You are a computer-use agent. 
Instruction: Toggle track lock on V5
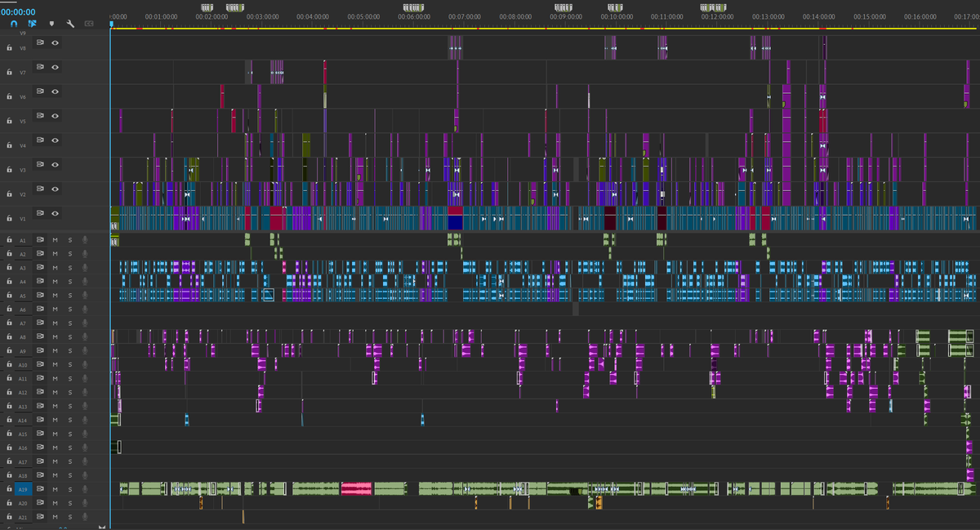(8, 121)
